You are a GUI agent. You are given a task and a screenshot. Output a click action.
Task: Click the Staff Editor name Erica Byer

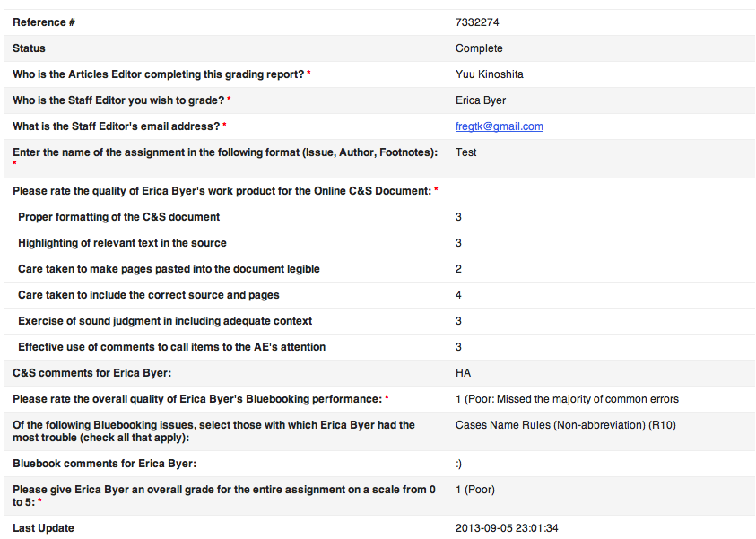click(x=481, y=100)
